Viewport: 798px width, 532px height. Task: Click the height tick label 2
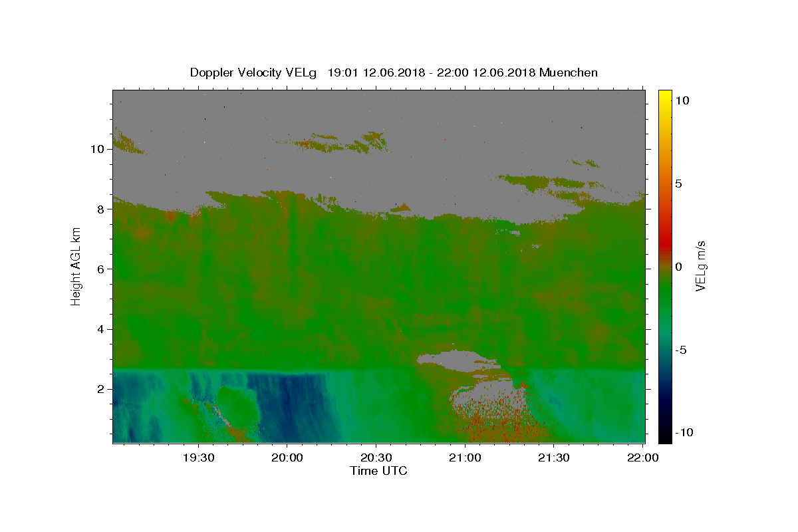coord(101,389)
